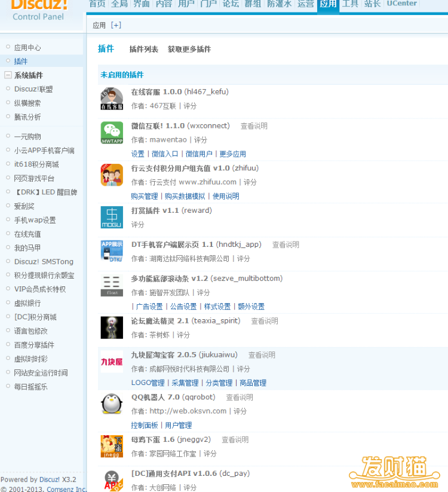The height and width of the screenshot is (492, 448).
Task: Collapse the 系统插件 tree section
Action: (8, 75)
